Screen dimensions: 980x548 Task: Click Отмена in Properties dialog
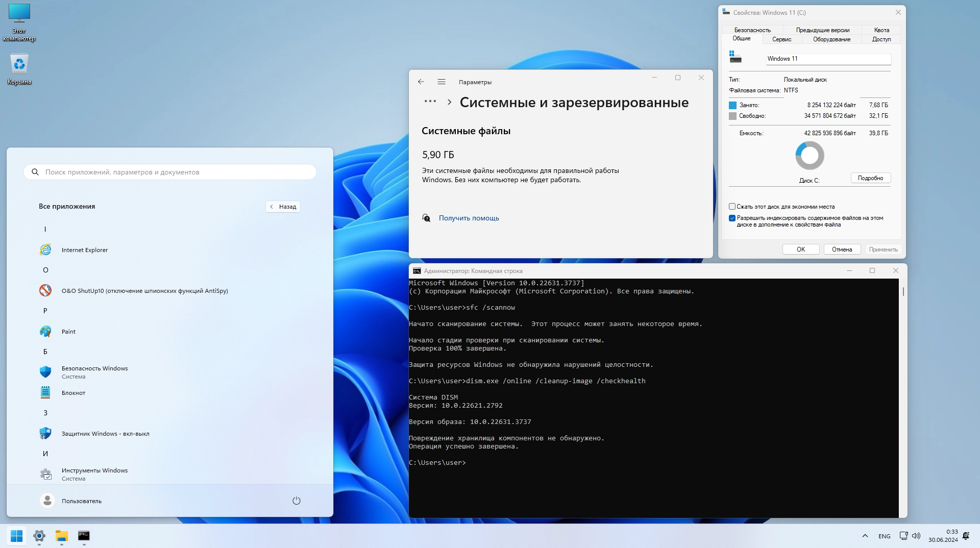pyautogui.click(x=842, y=250)
